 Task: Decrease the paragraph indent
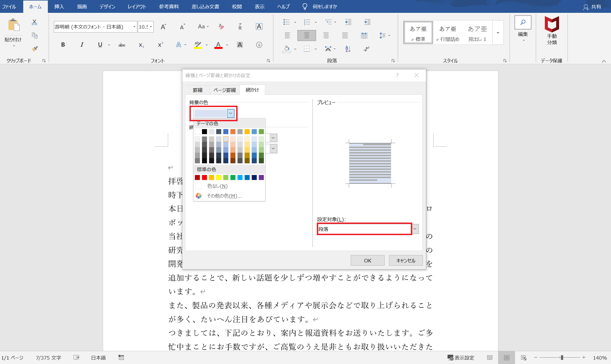(x=348, y=22)
